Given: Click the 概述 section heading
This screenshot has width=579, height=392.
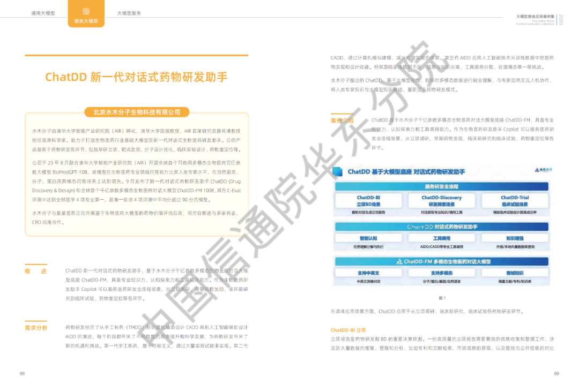Looking at the screenshot, I should (x=36, y=272).
